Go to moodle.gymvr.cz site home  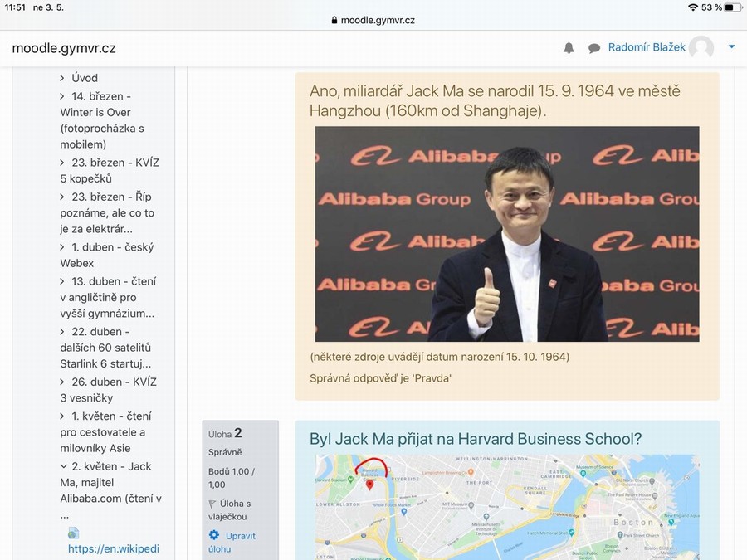(x=64, y=48)
